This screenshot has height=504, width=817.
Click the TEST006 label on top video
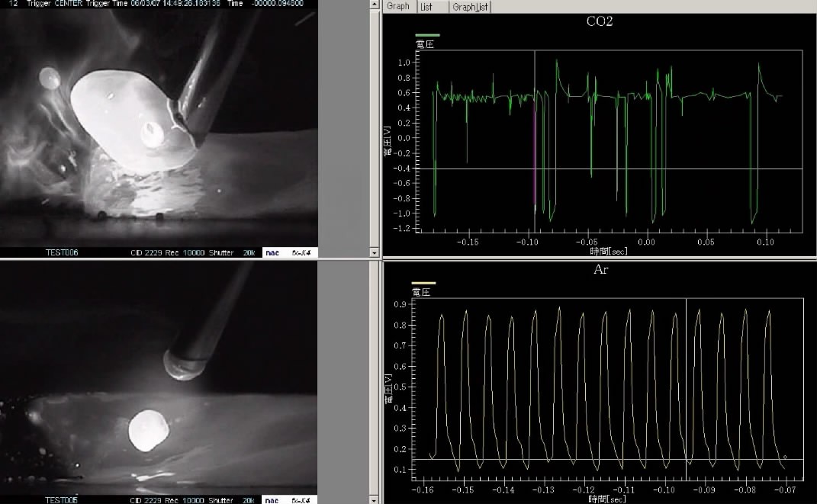pyautogui.click(x=62, y=252)
